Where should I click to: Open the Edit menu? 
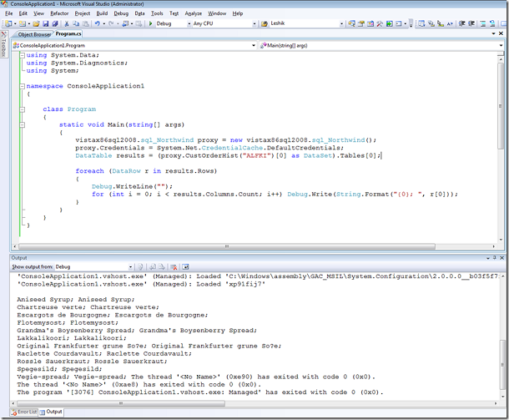(23, 13)
